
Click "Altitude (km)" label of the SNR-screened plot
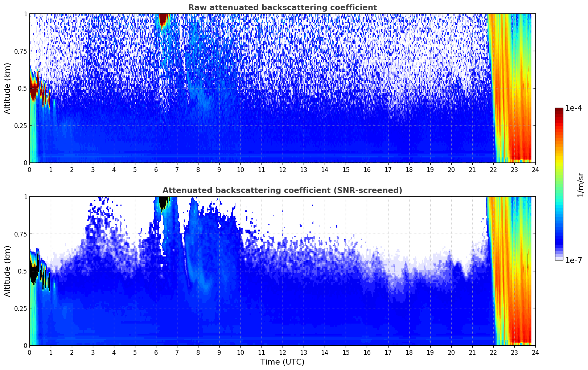[8, 271]
